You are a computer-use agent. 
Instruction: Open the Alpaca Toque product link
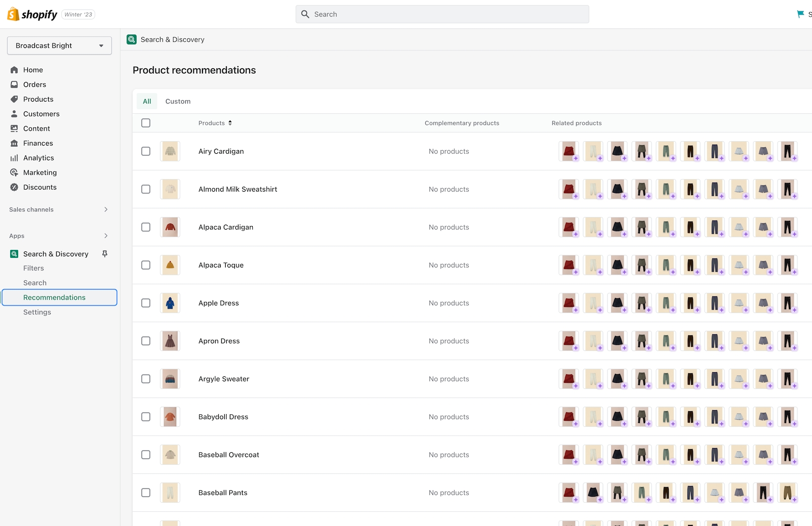pos(221,265)
